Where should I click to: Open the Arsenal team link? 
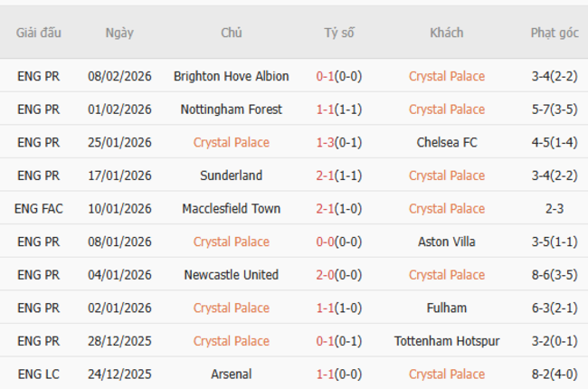pos(231,374)
